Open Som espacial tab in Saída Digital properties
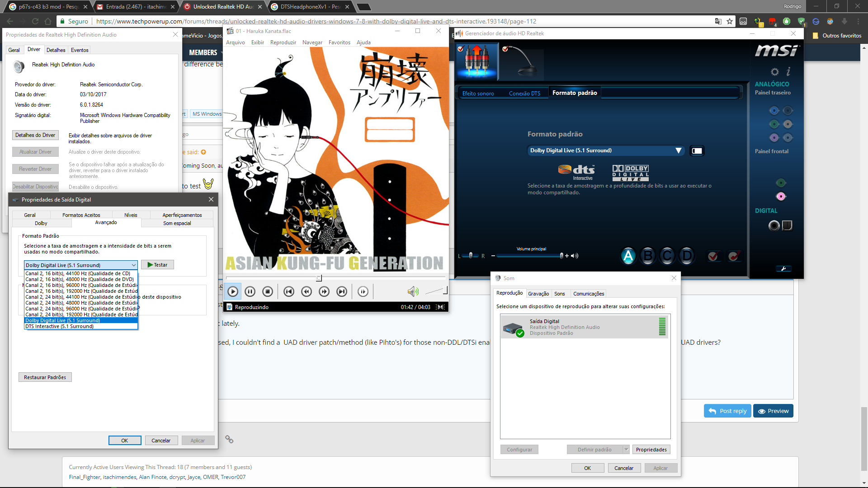The height and width of the screenshot is (488, 868). coord(177,223)
